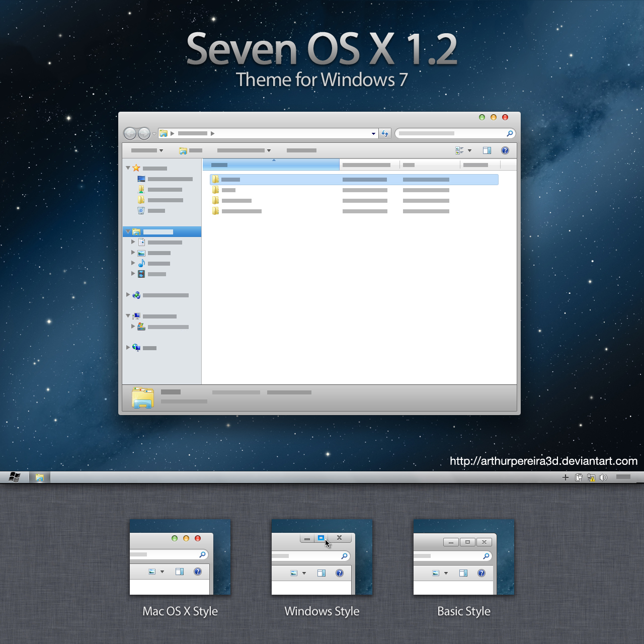
Task: Collapse the Libraries group triangle
Action: (x=128, y=231)
